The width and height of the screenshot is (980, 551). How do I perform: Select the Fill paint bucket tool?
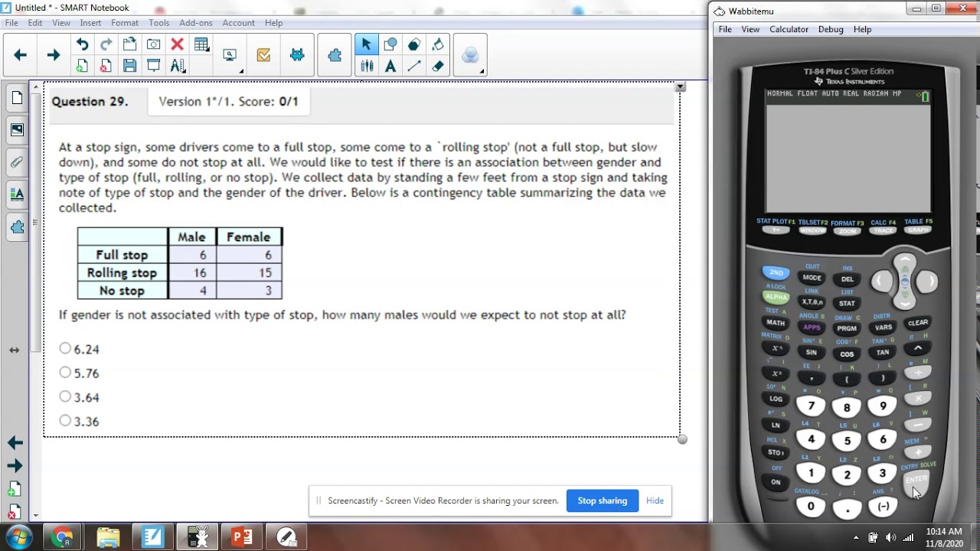(x=438, y=44)
